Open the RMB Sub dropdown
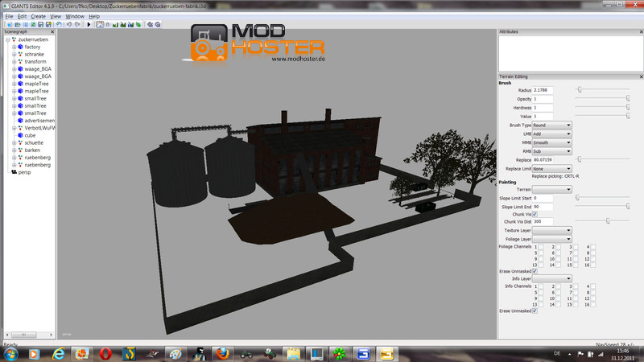 pyautogui.click(x=551, y=151)
